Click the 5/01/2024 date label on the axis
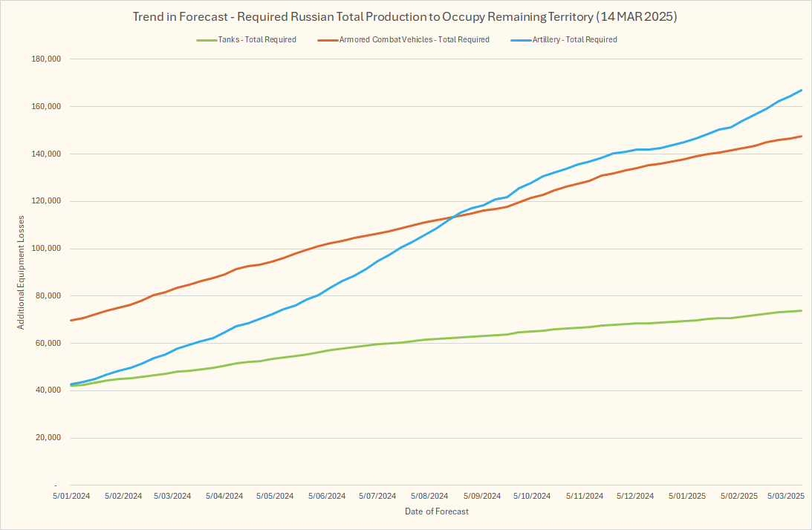 click(71, 496)
